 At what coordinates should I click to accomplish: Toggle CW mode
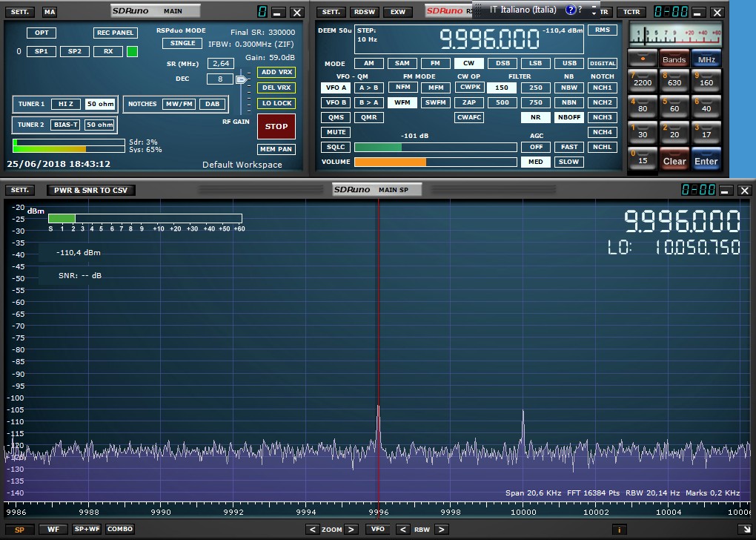468,63
